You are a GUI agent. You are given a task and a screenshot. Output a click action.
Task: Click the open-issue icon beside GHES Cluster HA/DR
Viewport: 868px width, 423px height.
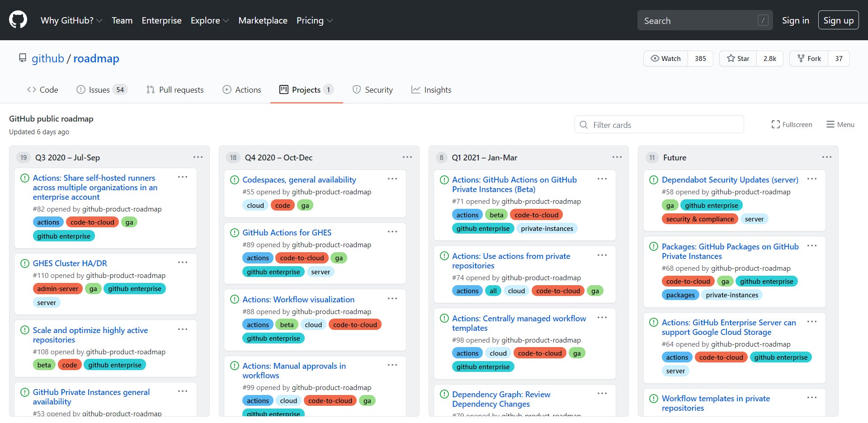pyautogui.click(x=25, y=263)
